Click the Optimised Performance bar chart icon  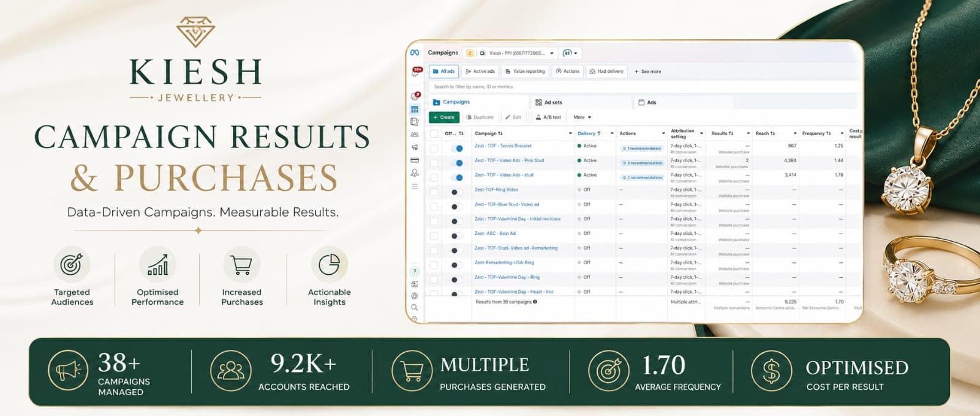157,264
